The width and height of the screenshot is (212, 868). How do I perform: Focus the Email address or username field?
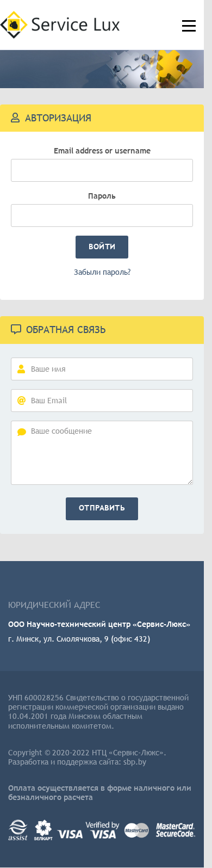102,170
